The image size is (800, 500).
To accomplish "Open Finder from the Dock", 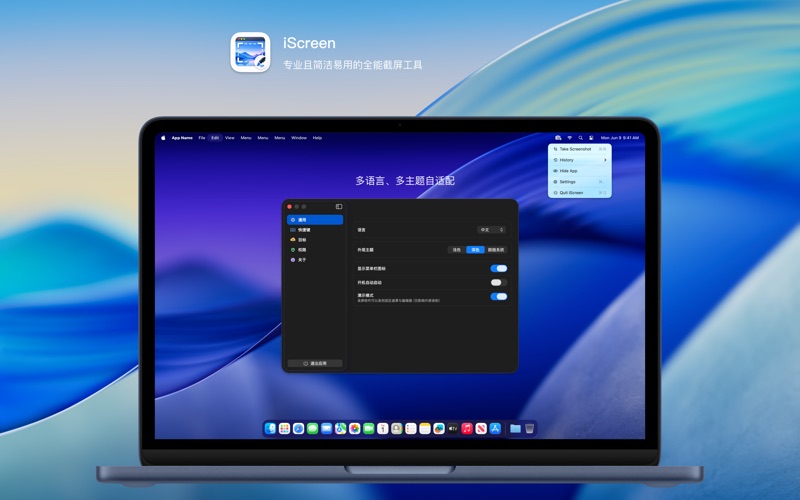I will [x=270, y=429].
